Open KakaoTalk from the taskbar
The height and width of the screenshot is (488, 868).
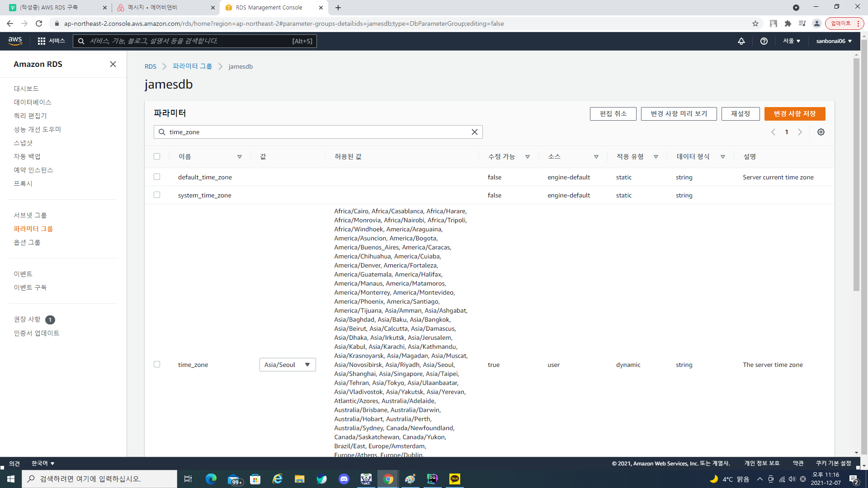455,479
